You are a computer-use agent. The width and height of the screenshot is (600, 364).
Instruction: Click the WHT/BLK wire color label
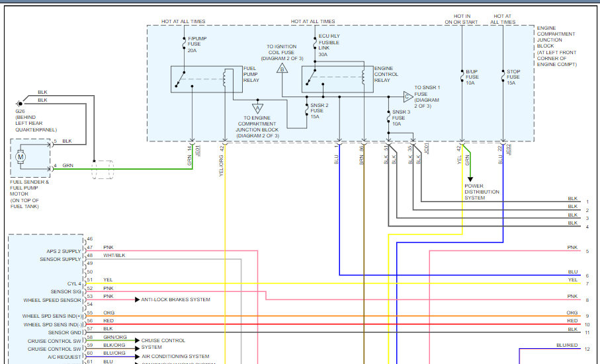point(114,256)
